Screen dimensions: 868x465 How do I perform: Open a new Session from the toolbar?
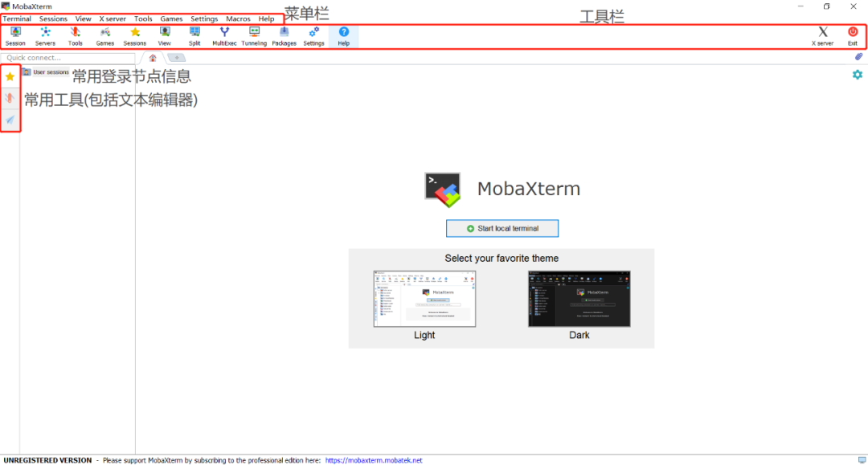(14, 35)
